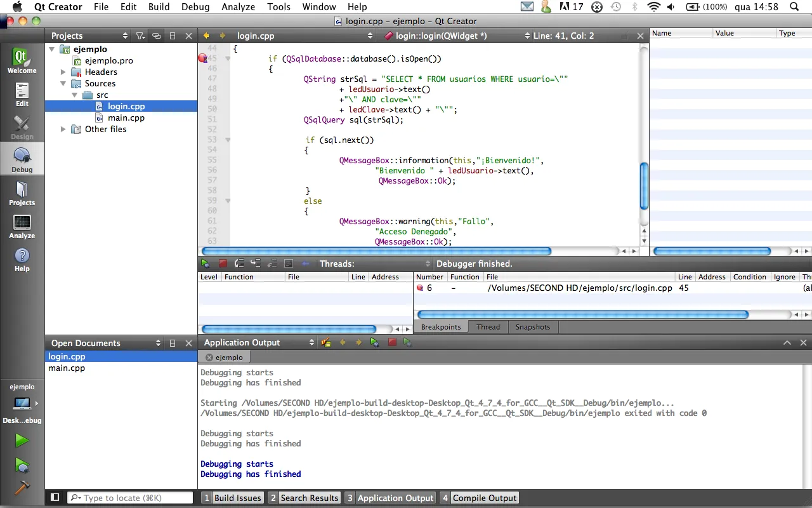The width and height of the screenshot is (812, 508).
Task: Switch to the Snapshots tab
Action: pyautogui.click(x=532, y=327)
